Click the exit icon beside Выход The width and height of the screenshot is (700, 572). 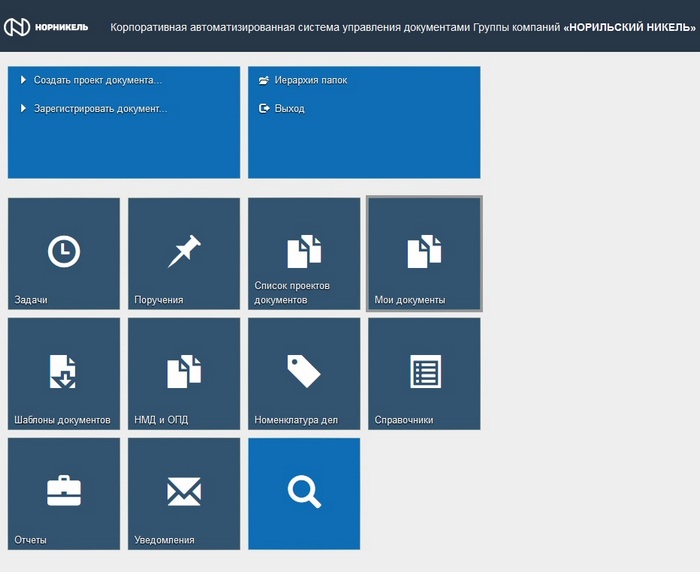[x=264, y=109]
